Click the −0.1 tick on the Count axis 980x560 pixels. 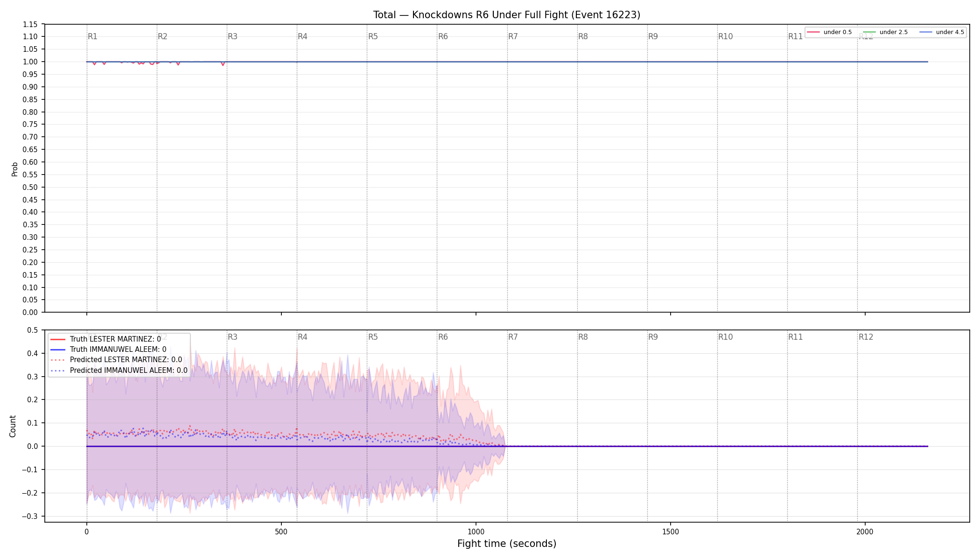(x=30, y=470)
